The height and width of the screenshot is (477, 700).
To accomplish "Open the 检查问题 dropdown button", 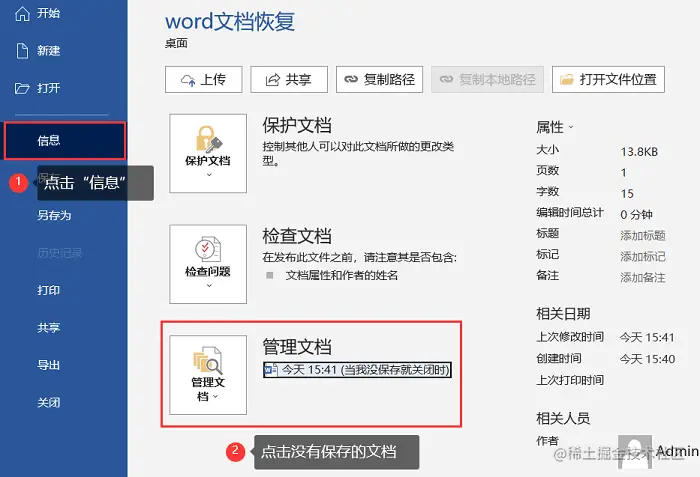I will coord(208,264).
